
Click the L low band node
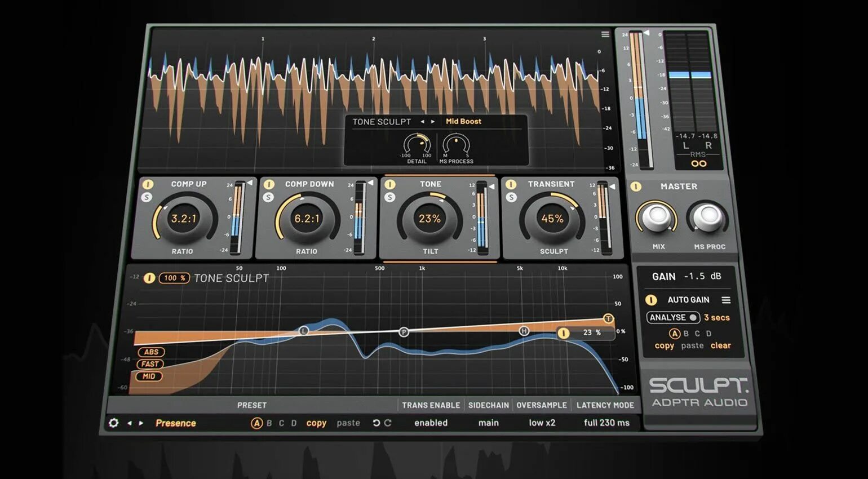(303, 330)
